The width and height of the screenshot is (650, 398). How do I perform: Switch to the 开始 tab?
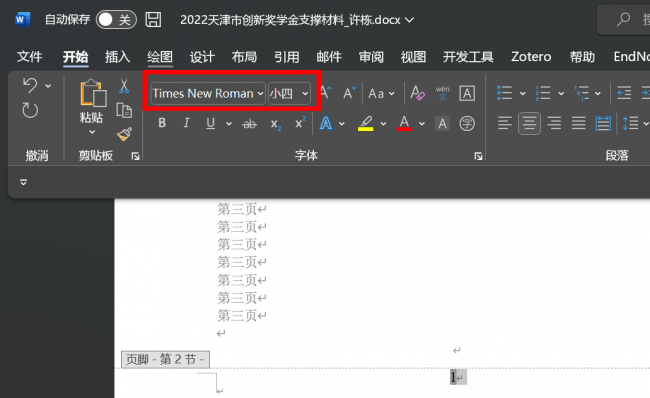[x=75, y=56]
